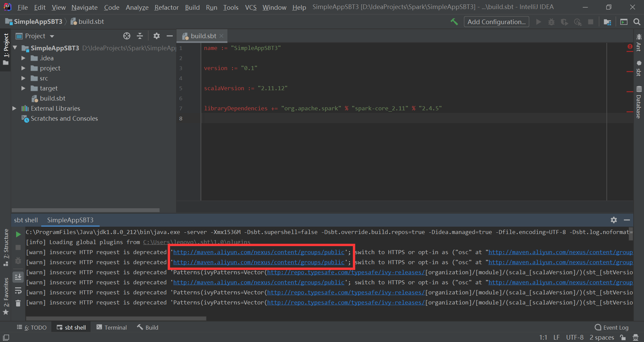Open the Event Log
This screenshot has width=644, height=342.
pos(612,328)
